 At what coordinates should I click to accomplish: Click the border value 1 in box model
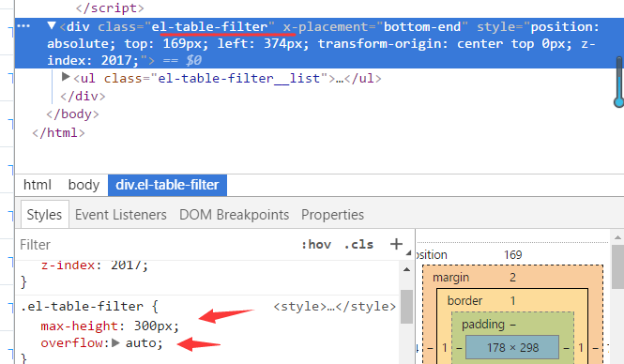coord(512,301)
